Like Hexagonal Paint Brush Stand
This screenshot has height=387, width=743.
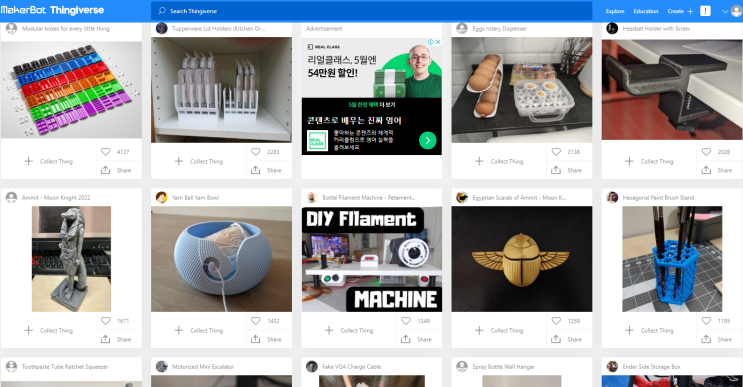706,321
